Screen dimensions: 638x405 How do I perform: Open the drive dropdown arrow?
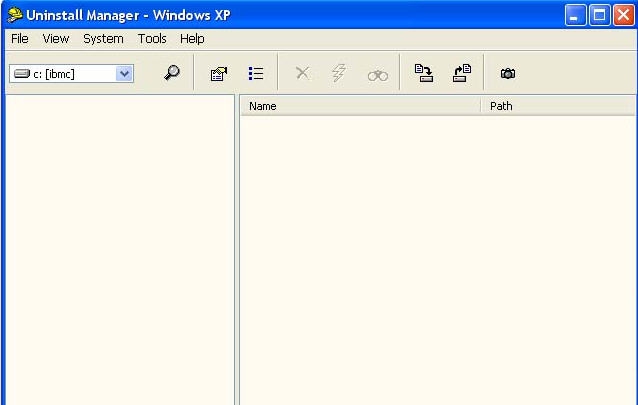[x=124, y=74]
